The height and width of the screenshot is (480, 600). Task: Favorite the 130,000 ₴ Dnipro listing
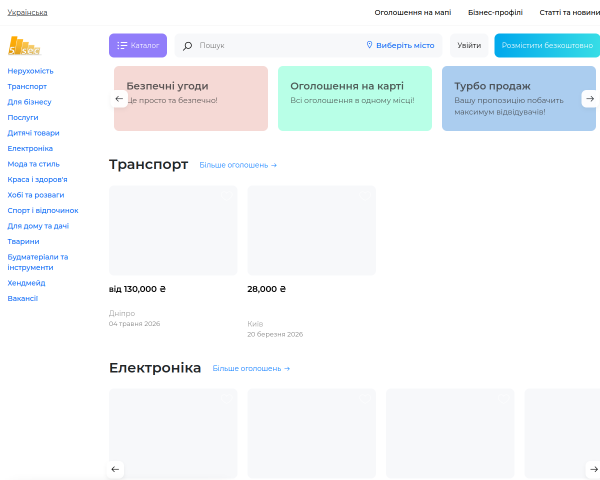(x=227, y=196)
